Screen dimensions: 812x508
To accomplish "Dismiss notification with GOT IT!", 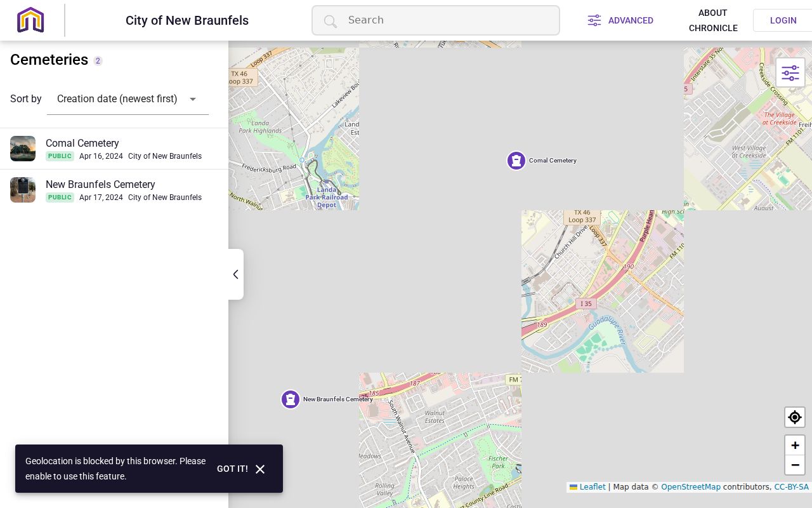I will click(232, 469).
